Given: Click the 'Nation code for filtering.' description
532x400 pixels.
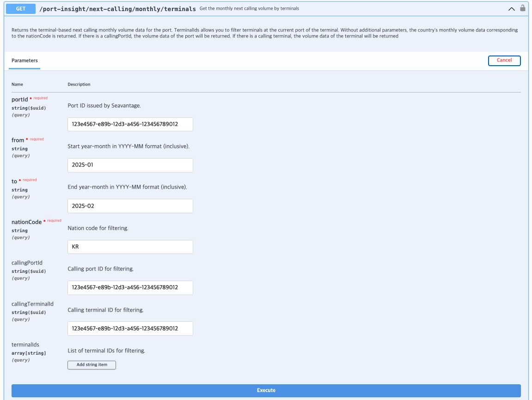Looking at the screenshot, I should coord(98,228).
